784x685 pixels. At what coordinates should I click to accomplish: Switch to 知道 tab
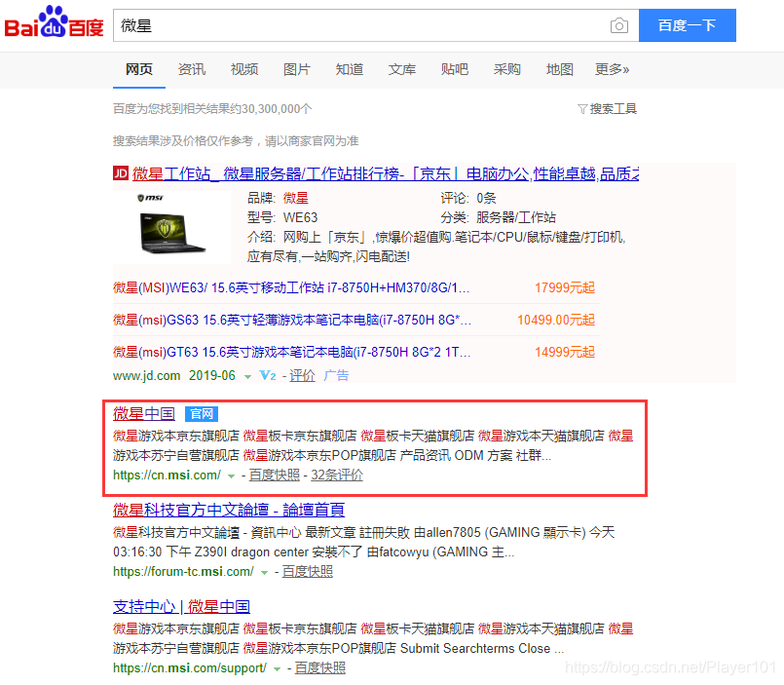pos(350,69)
